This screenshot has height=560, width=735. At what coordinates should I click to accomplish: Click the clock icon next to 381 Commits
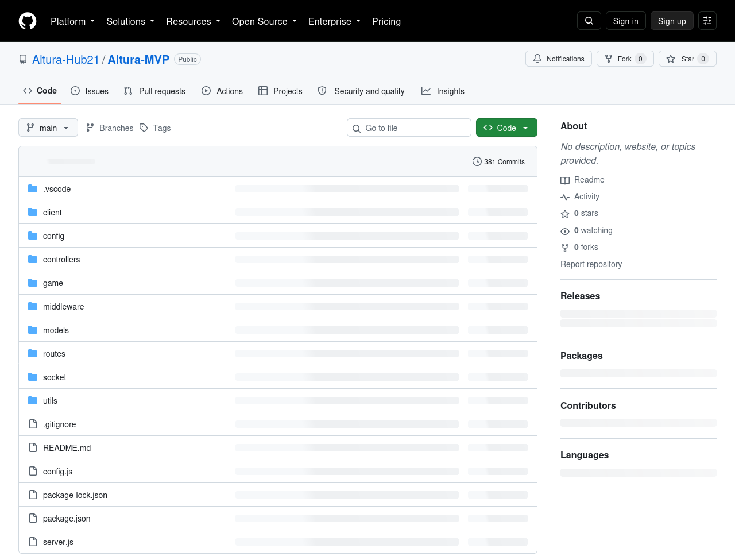[477, 161]
